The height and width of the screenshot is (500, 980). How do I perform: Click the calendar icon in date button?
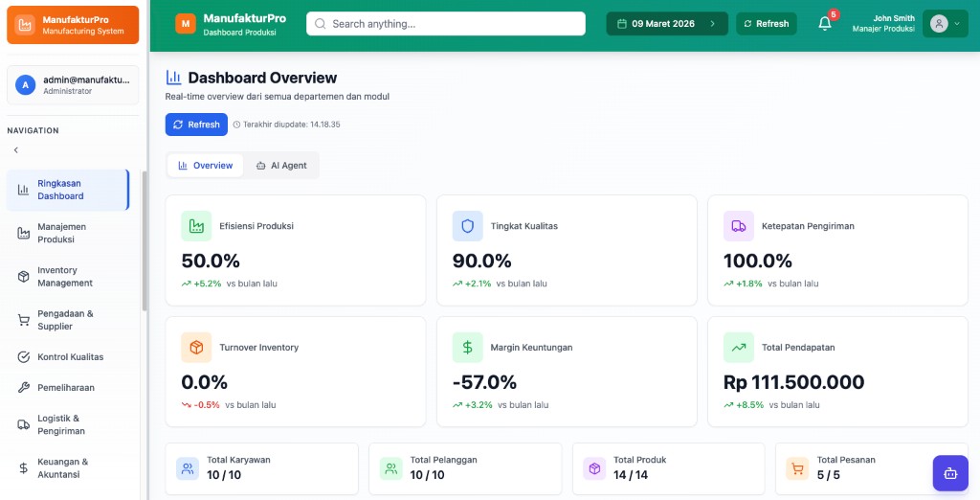622,24
